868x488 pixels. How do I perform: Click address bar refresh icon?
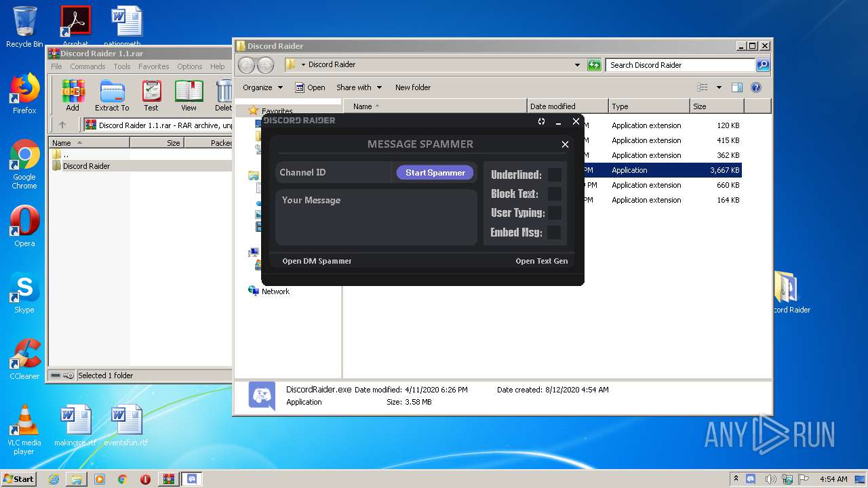(594, 65)
